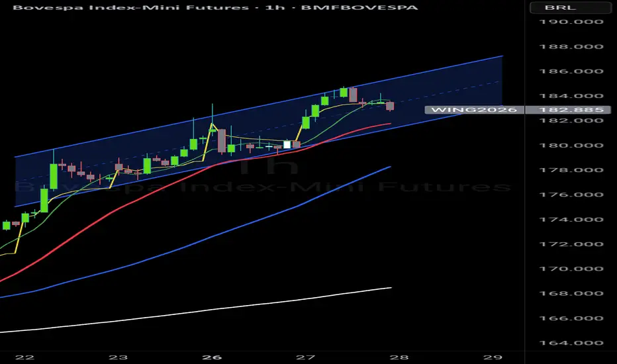617x364 pixels.
Task: Click the bold date label 26
Action: 212,357
